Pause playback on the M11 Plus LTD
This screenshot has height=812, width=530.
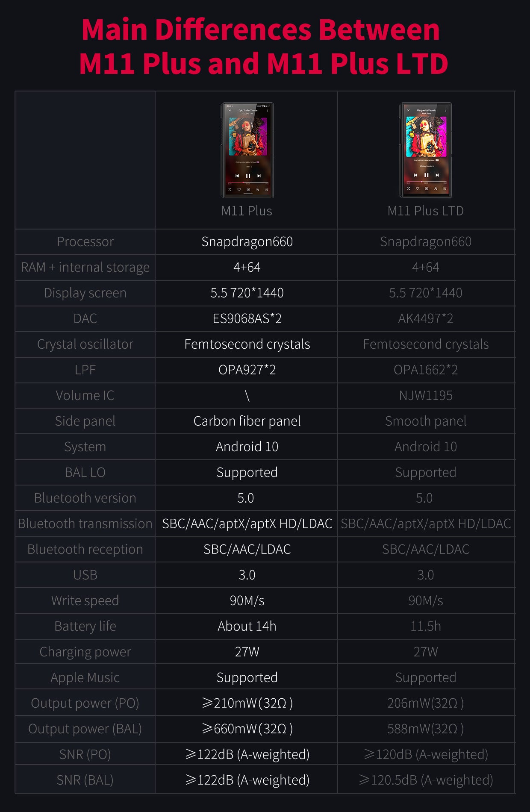426,175
